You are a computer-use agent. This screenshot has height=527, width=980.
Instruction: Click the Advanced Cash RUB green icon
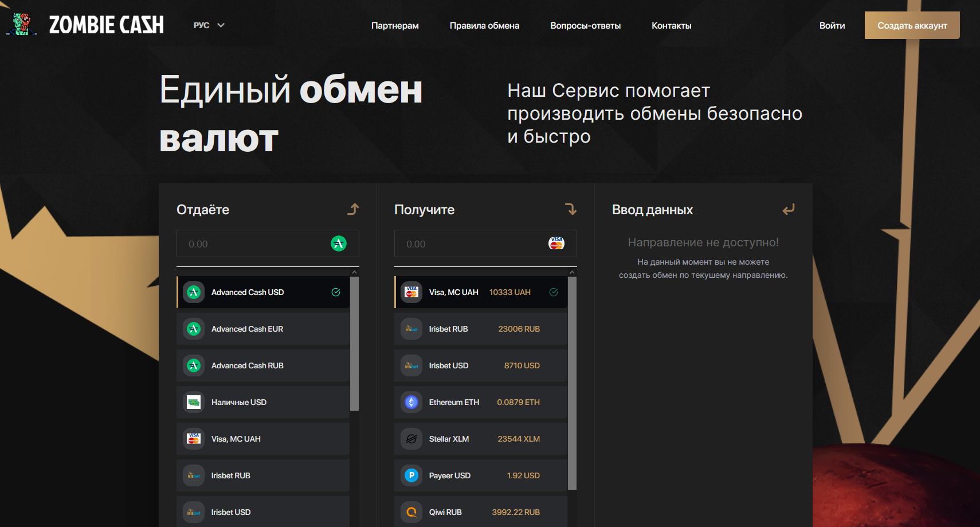point(194,365)
